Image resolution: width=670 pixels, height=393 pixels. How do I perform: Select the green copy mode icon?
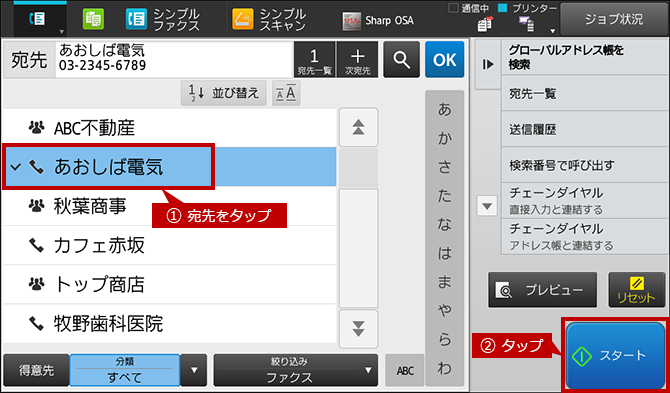(93, 20)
